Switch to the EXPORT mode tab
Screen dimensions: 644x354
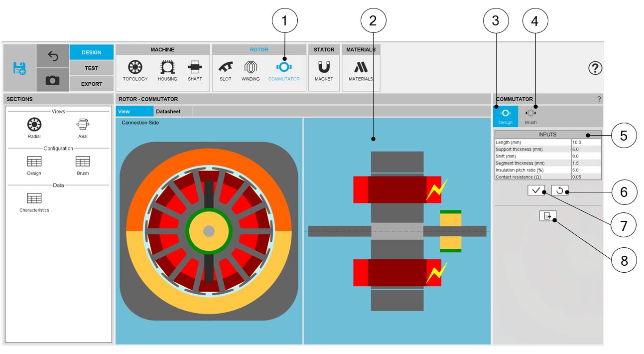92,84
